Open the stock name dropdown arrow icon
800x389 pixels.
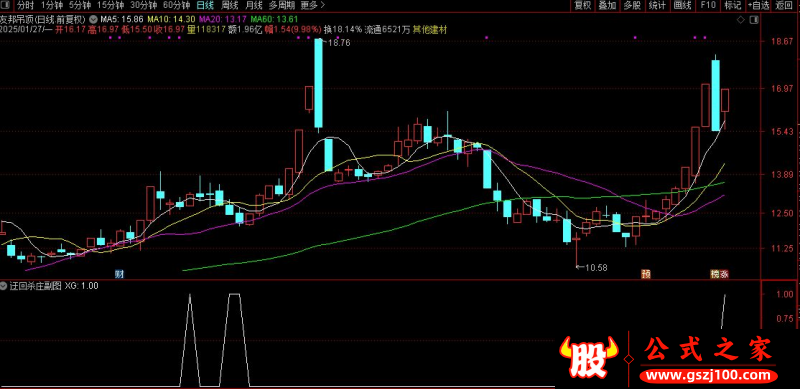click(x=93, y=18)
